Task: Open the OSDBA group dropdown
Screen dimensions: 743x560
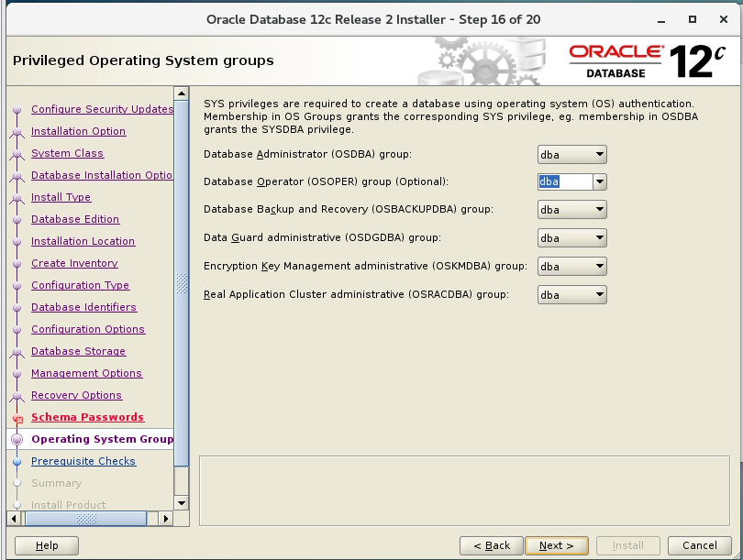Action: coord(572,154)
